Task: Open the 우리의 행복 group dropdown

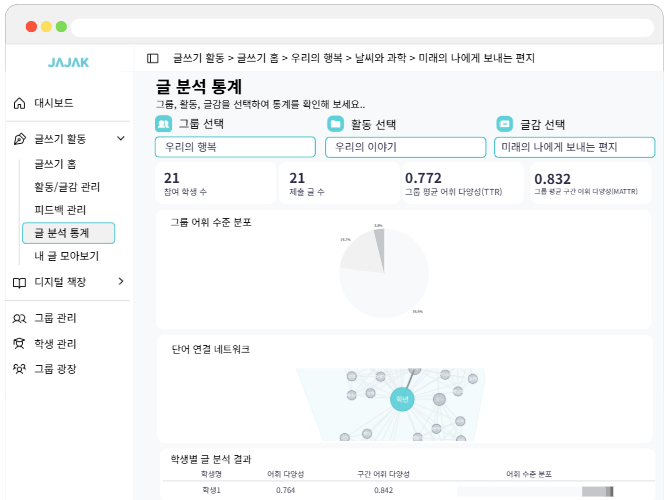Action: point(235,147)
